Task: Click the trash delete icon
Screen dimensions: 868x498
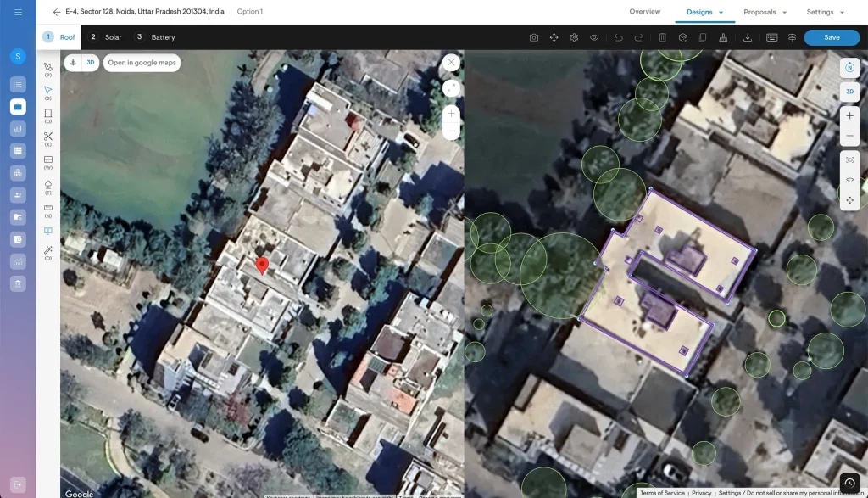Action: (x=662, y=37)
